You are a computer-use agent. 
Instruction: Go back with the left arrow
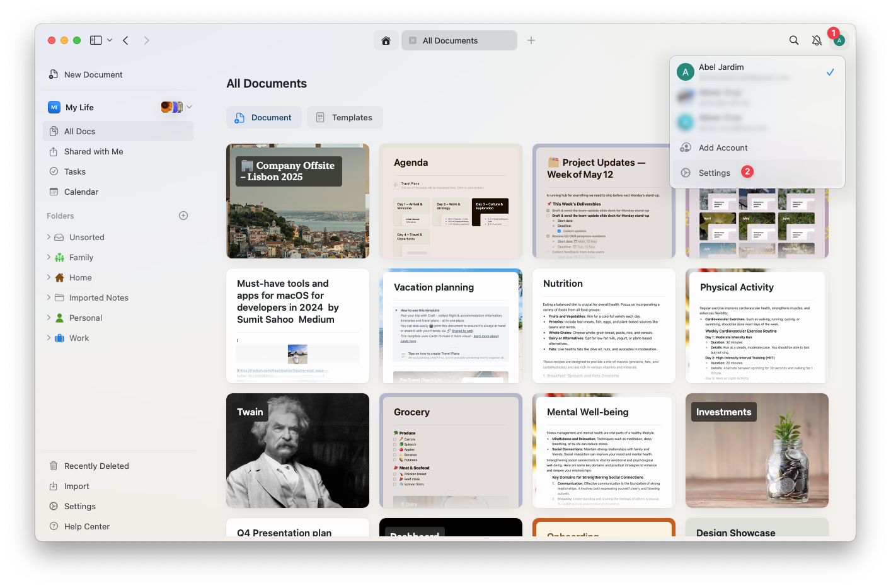125,40
